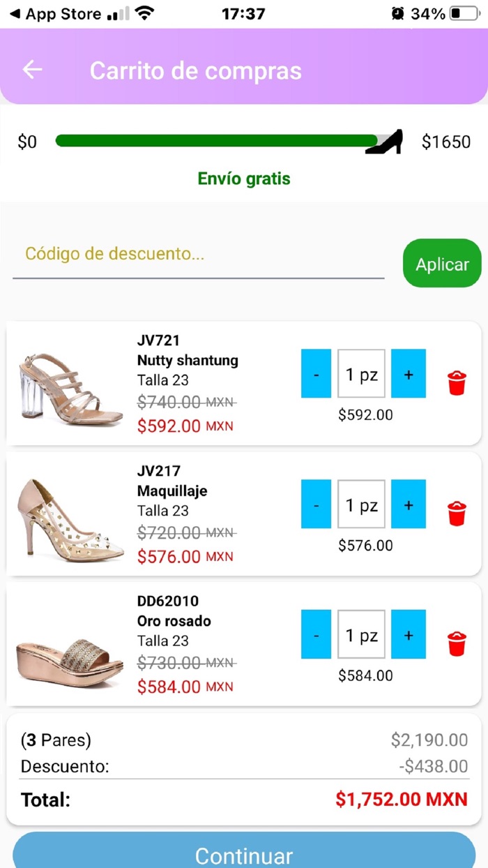Tap the minus button for JV721 Nutty shantung
This screenshot has width=488, height=868.
pos(316,374)
